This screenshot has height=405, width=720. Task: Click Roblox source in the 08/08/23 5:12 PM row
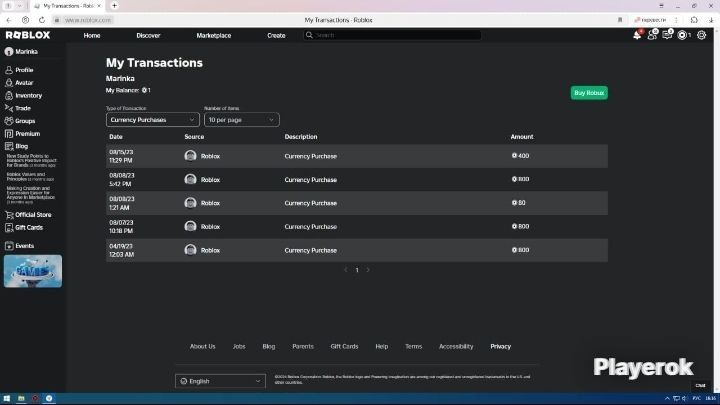[210, 180]
